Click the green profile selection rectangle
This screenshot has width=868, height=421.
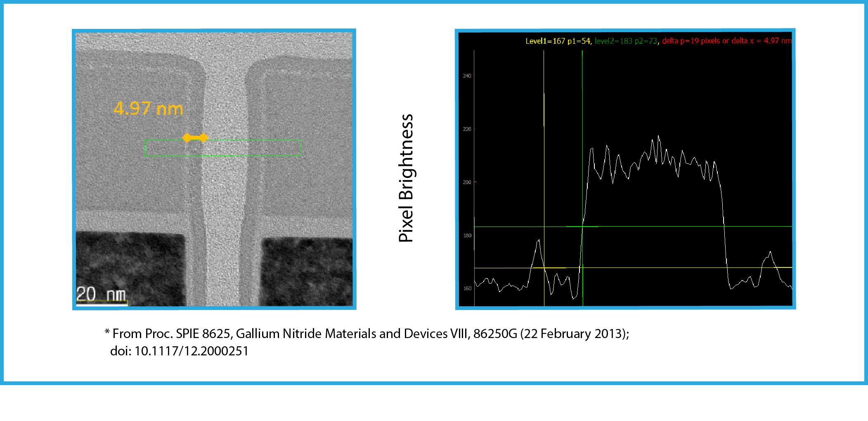(x=223, y=148)
